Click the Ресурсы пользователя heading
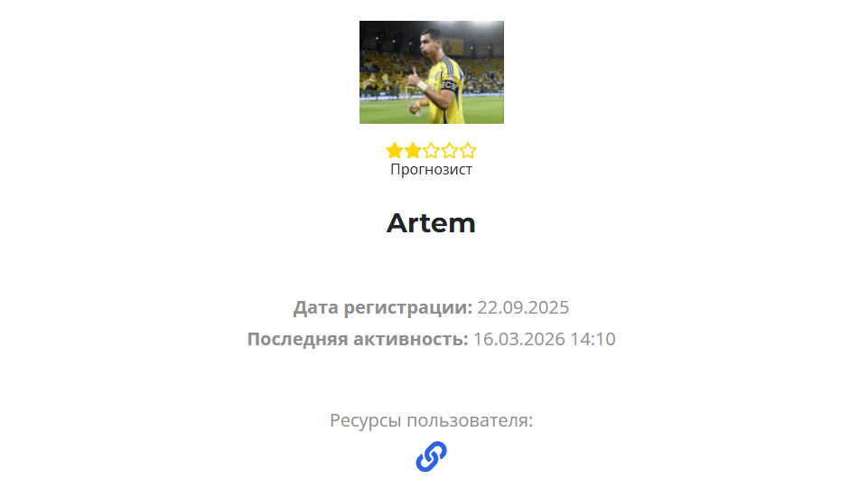This screenshot has width=868, height=498. pos(431,420)
